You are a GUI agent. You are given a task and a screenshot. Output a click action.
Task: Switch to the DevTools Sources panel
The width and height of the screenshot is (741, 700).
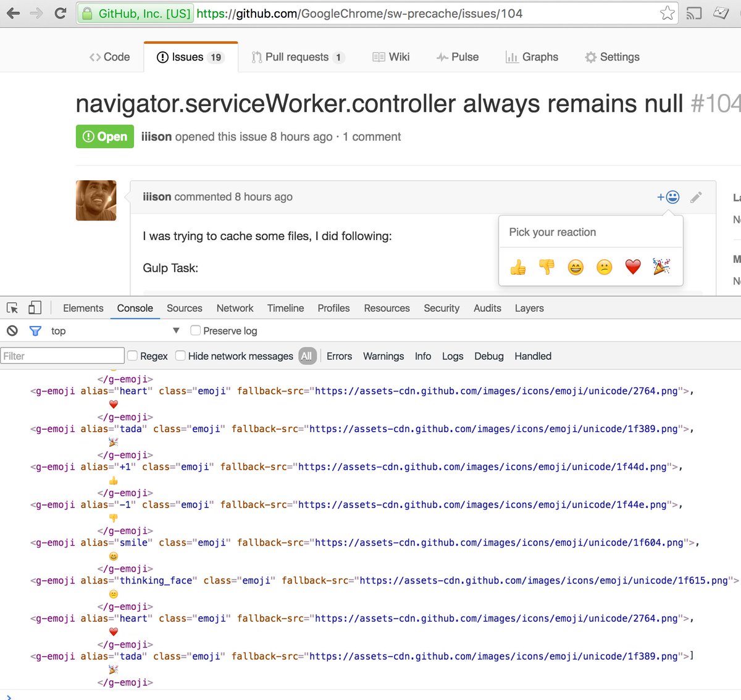[185, 308]
